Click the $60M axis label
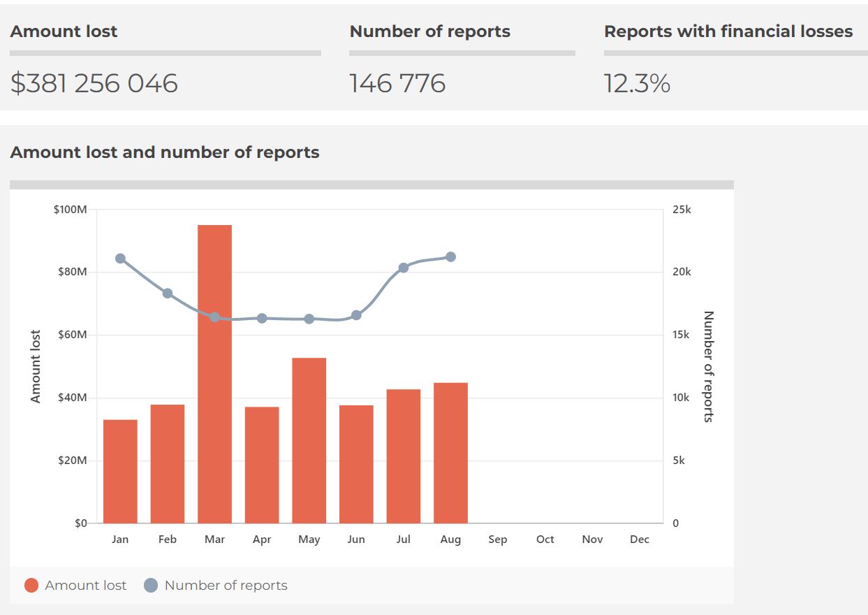 coord(73,335)
